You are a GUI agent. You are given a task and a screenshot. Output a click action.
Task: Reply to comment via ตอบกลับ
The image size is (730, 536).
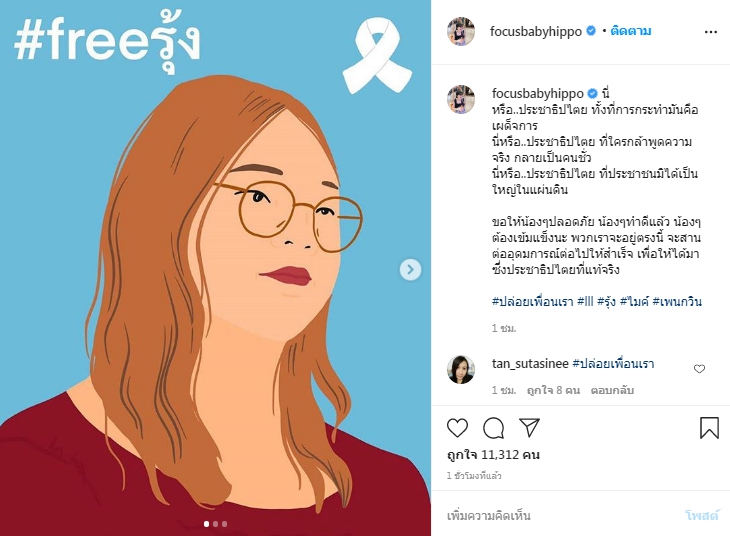[x=612, y=390]
